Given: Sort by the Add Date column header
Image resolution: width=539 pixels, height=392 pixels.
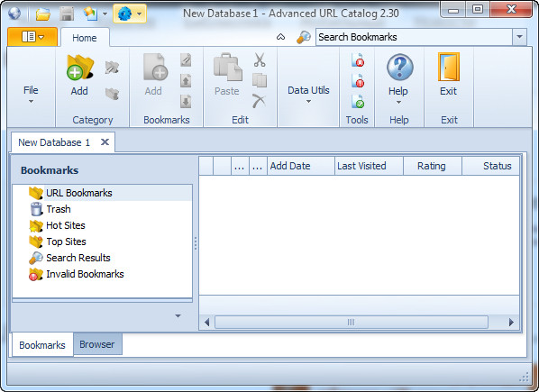Looking at the screenshot, I should tap(301, 166).
